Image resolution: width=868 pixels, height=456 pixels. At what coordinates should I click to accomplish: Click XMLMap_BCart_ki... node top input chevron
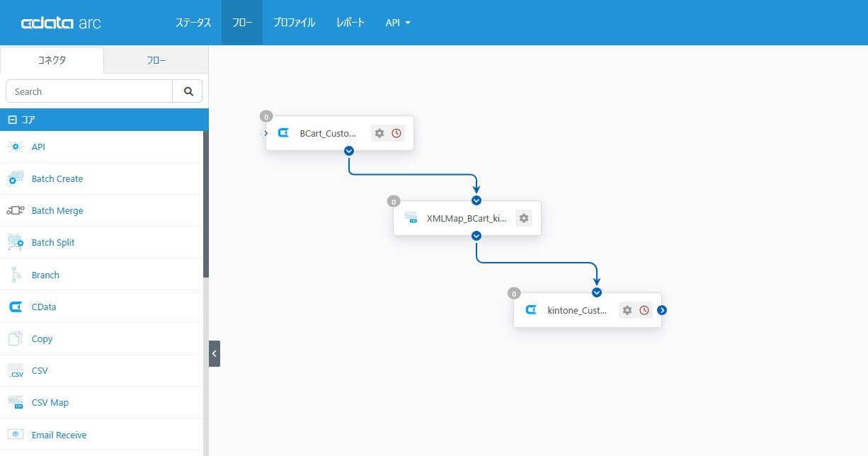coord(476,200)
